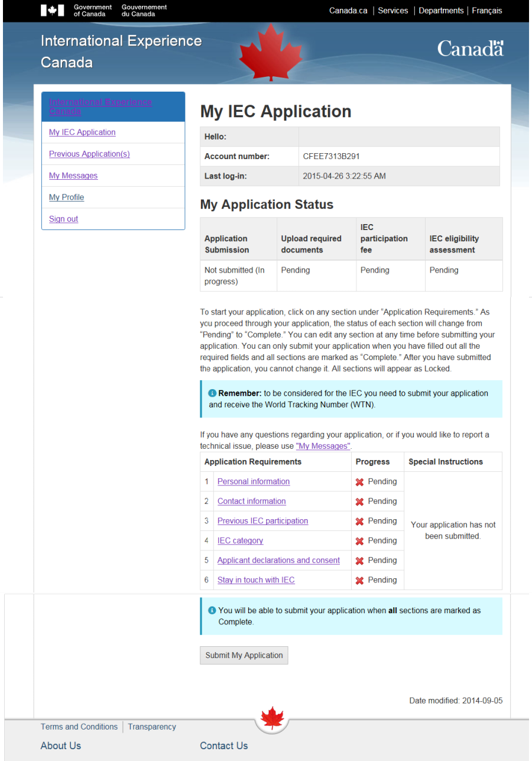Click Date modified: 2014-09-05 text
Screen dimensions: 532x761
tap(456, 701)
